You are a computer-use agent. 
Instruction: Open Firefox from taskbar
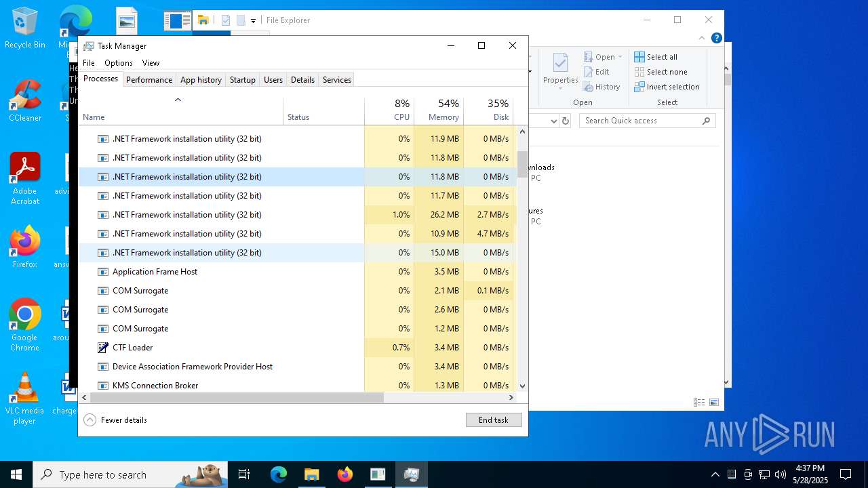344,474
